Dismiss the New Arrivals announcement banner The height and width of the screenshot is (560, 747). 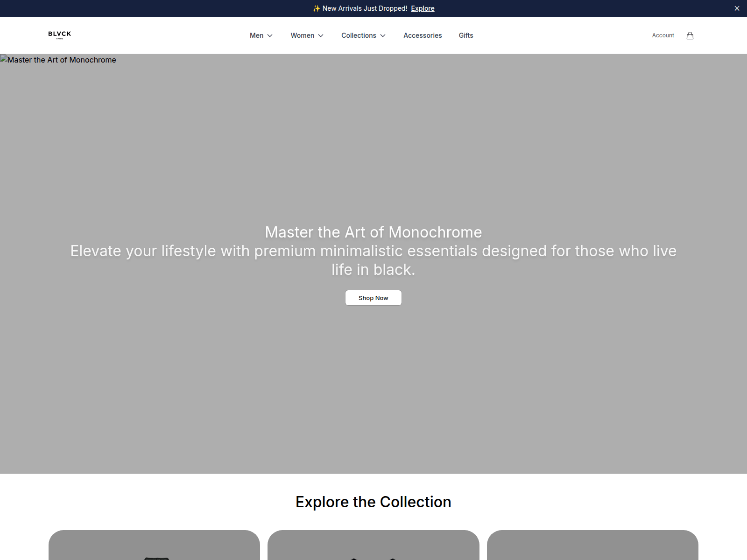pos(737,8)
